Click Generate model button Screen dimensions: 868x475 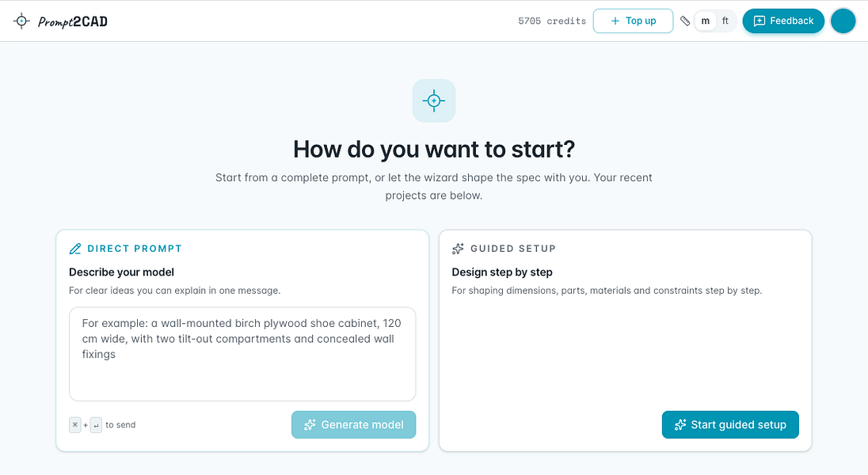(x=354, y=424)
